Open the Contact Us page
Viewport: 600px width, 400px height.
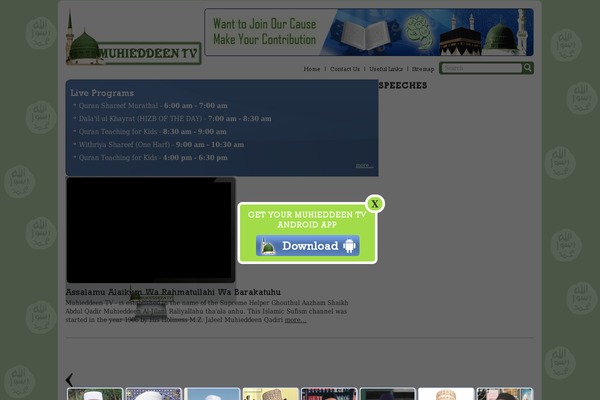tap(345, 69)
